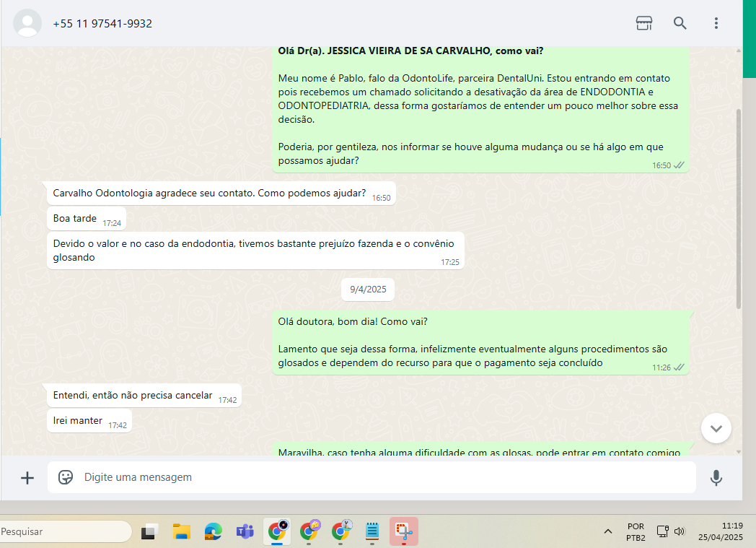Click the chat scrollbar down arrow
Image resolution: width=756 pixels, height=548 pixels.
point(738,452)
